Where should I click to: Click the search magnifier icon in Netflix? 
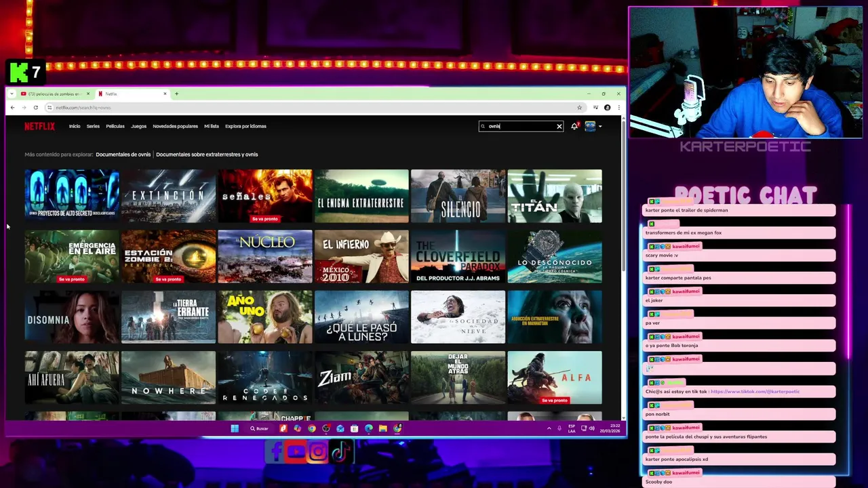click(484, 126)
